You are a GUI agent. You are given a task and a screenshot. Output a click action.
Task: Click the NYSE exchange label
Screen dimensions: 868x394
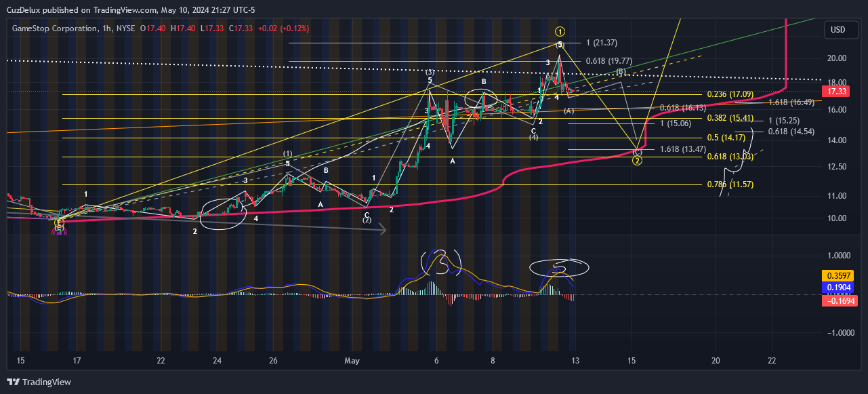(125, 29)
